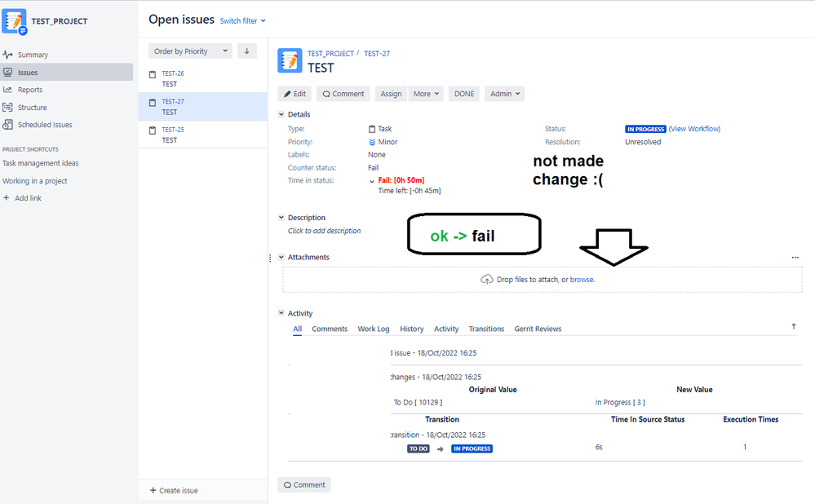Image resolution: width=815 pixels, height=504 pixels.
Task: Select issue TEST-25 in the list
Action: tap(202, 135)
